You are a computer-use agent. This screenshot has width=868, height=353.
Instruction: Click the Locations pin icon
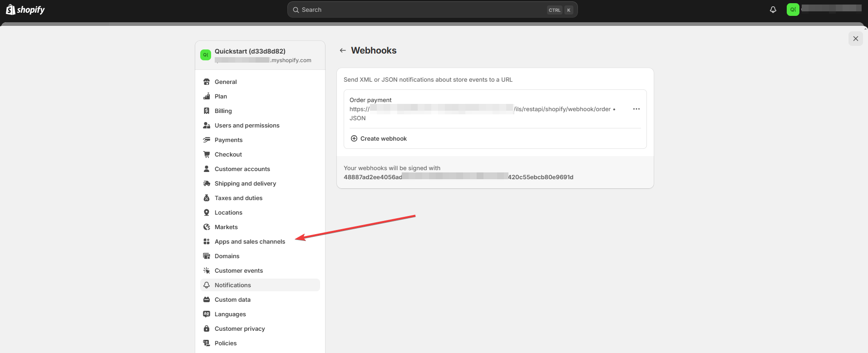pyautogui.click(x=207, y=212)
